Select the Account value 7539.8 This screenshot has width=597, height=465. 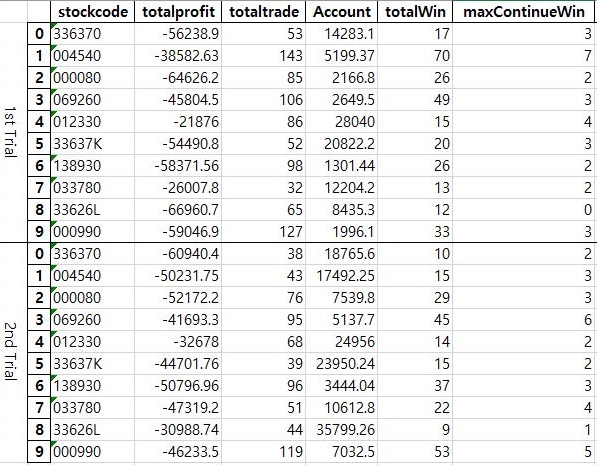(x=342, y=298)
